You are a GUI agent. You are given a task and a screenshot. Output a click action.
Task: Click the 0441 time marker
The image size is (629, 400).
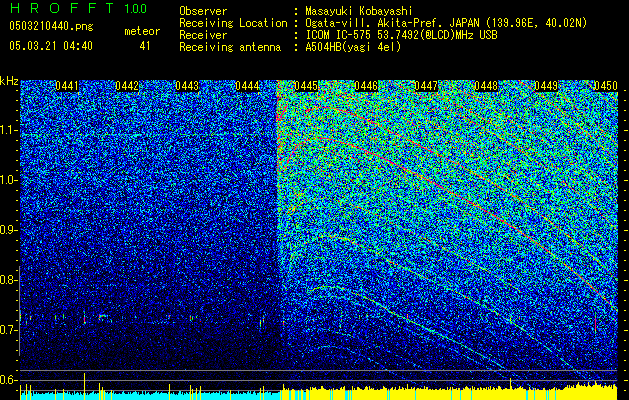coord(67,86)
